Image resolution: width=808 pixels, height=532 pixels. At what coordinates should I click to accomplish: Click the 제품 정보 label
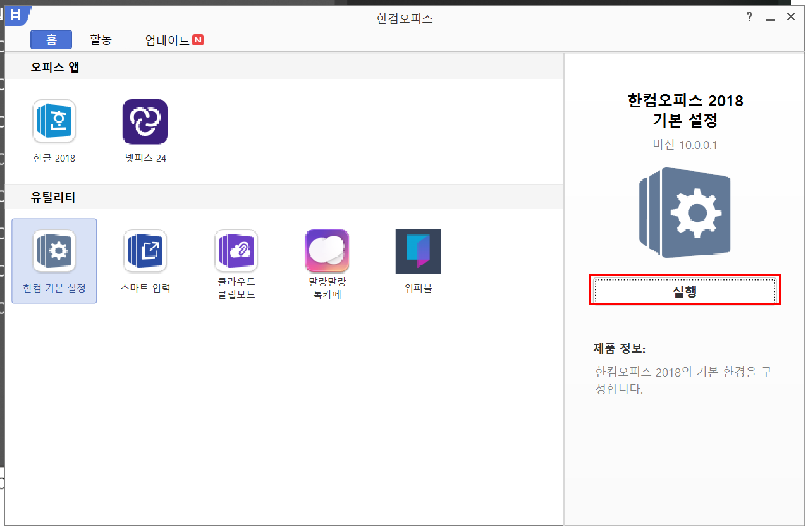620,348
